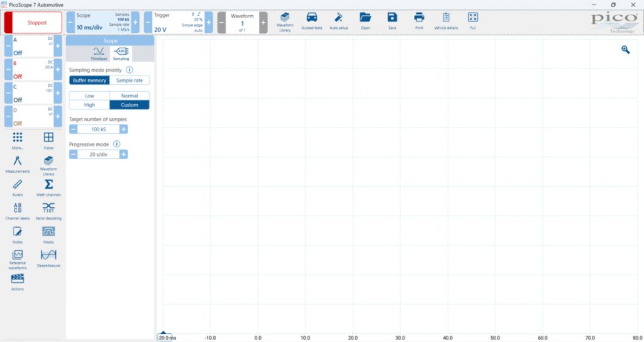This screenshot has height=342, width=644.
Task: Show Progressive mode info icon
Action: point(116,144)
